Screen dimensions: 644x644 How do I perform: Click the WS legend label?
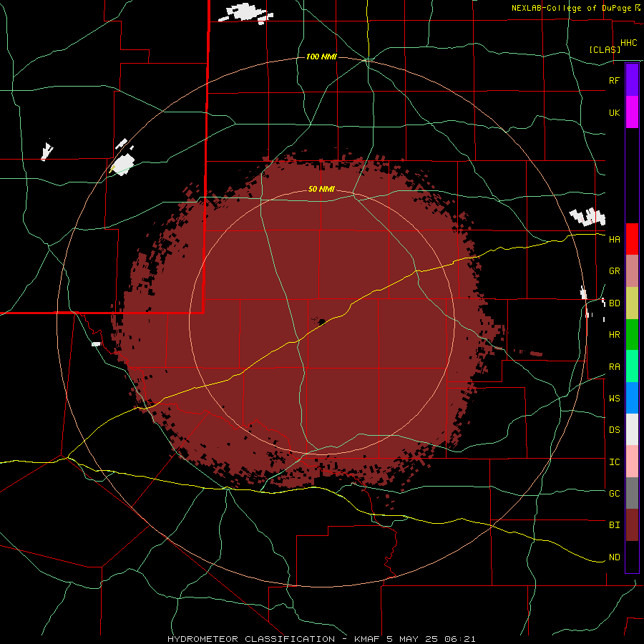point(615,399)
